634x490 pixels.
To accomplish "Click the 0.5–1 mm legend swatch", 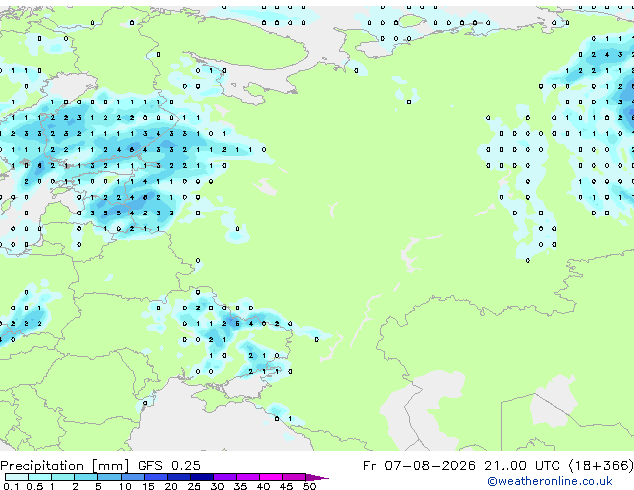I will point(40,477).
